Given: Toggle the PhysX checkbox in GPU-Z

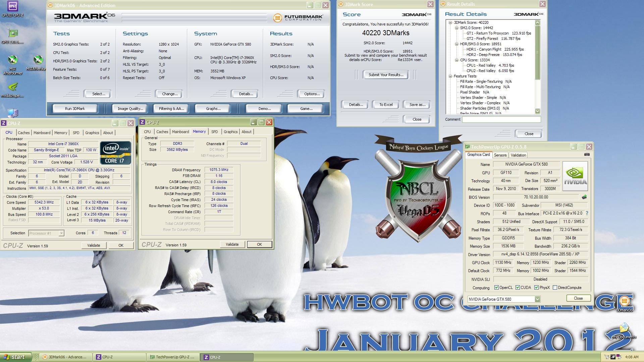Looking at the screenshot, I should click(x=536, y=288).
